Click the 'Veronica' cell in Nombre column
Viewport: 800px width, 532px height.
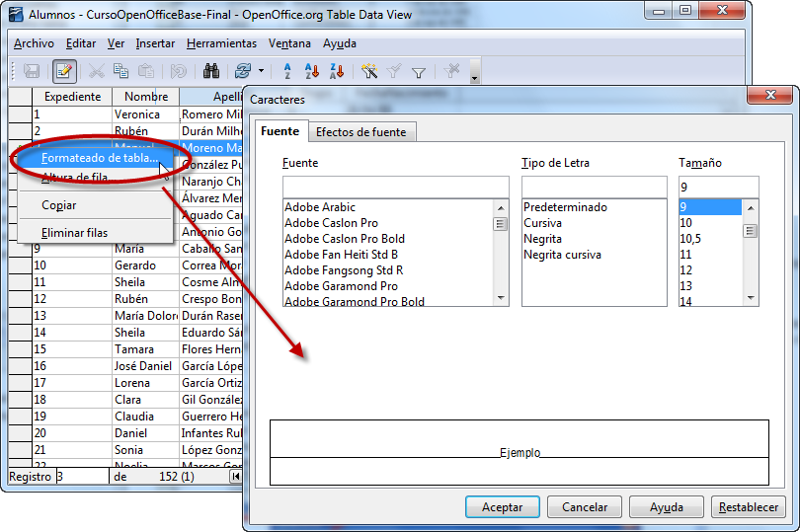tap(146, 114)
